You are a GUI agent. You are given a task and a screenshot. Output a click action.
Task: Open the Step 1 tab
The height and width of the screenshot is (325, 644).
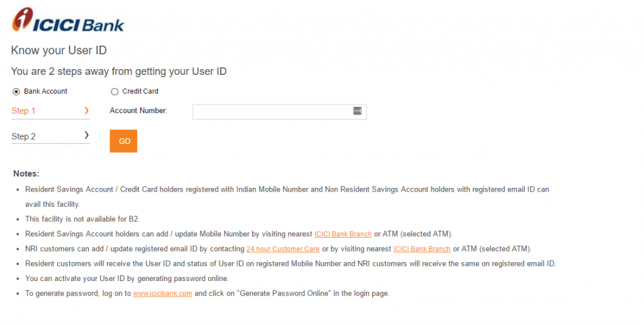coord(50,111)
